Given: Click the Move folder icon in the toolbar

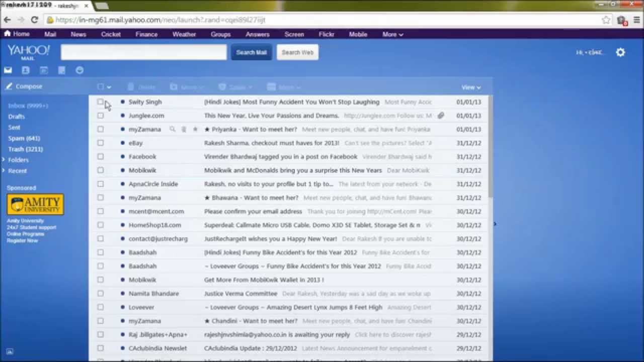Looking at the screenshot, I should [174, 87].
